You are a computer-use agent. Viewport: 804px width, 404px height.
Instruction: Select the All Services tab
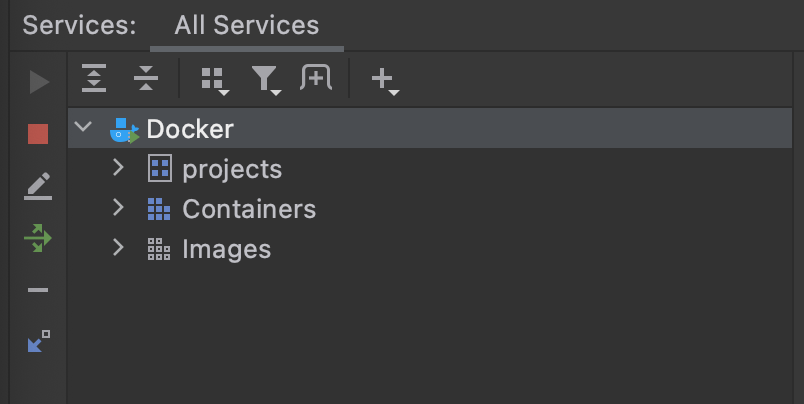(246, 25)
